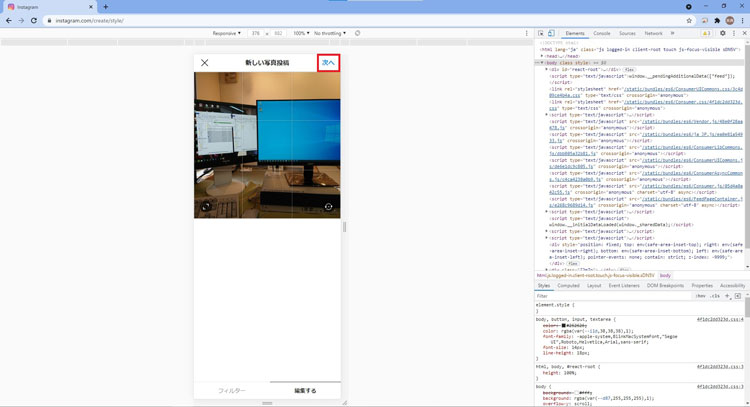The height and width of the screenshot is (407, 750).
Task: Click the instagram.com address bar
Action: pyautogui.click(x=368, y=21)
